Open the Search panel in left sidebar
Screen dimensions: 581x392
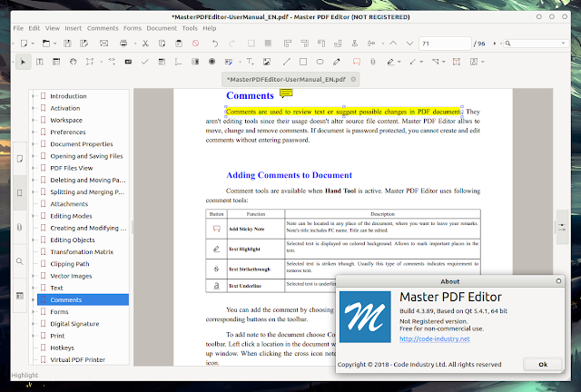[x=20, y=261]
